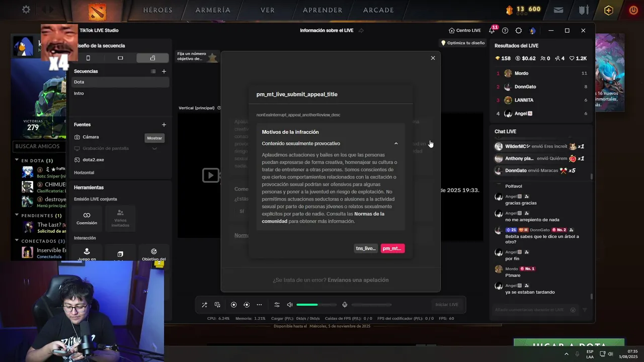The height and width of the screenshot is (362, 644).
Task: Select the Dota scene
Action: coord(120,82)
